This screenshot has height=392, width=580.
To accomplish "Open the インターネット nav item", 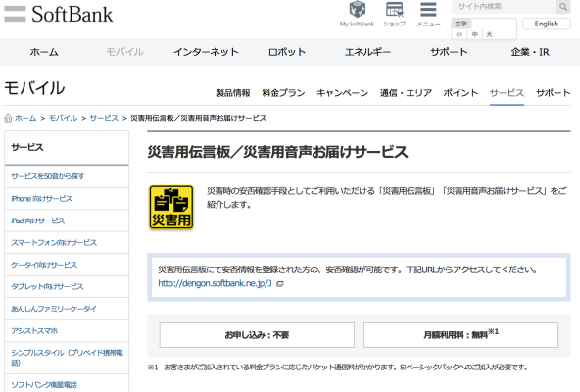I will (206, 52).
